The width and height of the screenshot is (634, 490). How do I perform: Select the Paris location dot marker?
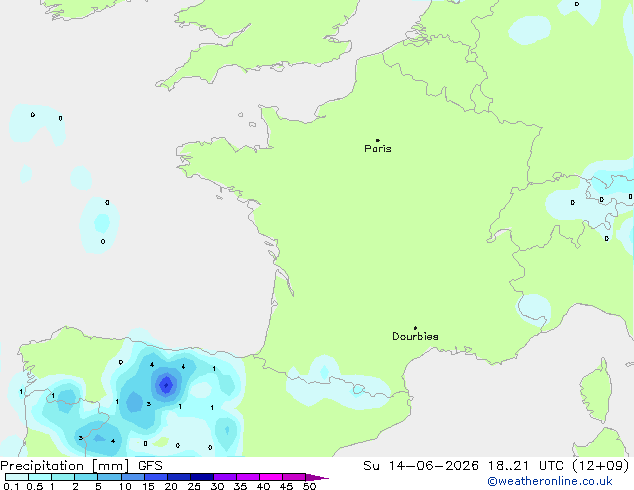pos(378,140)
